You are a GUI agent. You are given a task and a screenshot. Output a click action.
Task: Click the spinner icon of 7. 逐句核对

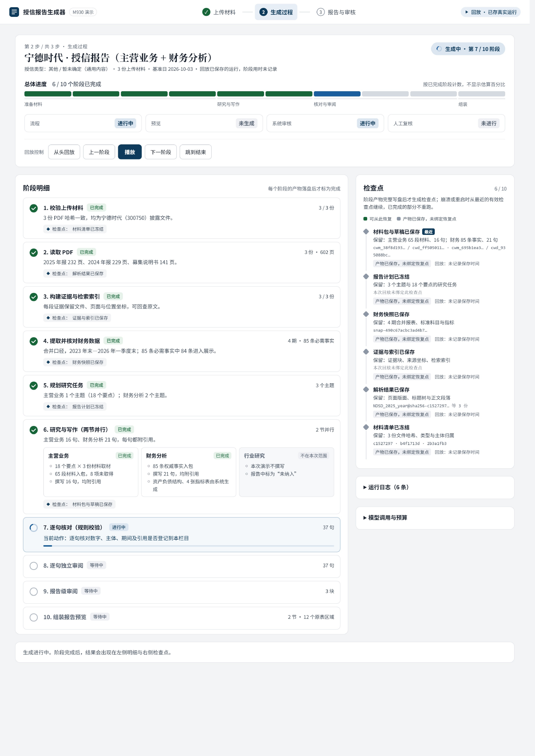pyautogui.click(x=34, y=528)
